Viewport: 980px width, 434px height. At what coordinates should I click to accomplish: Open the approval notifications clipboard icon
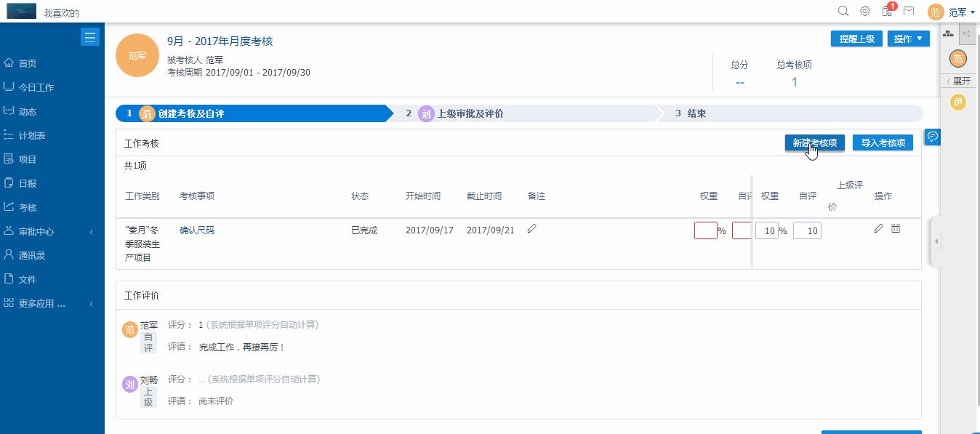click(x=888, y=12)
